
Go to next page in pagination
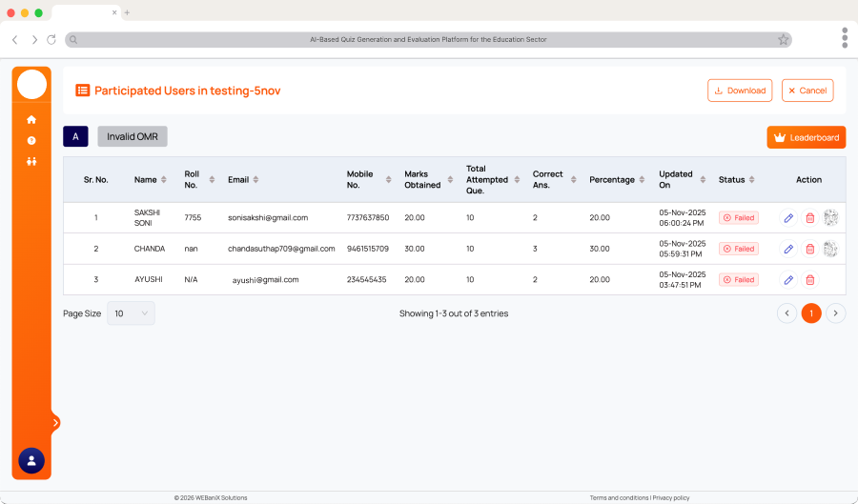(835, 313)
